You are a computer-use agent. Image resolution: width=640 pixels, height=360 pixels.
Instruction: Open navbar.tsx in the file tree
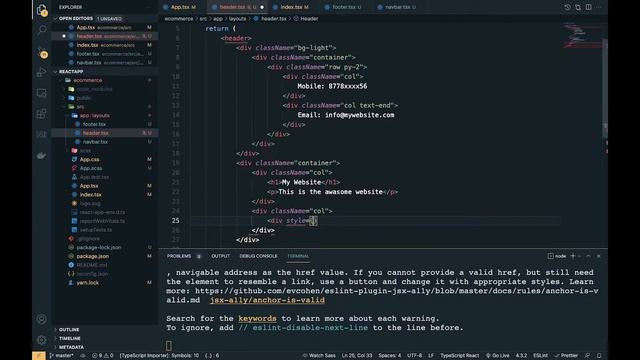click(95, 142)
